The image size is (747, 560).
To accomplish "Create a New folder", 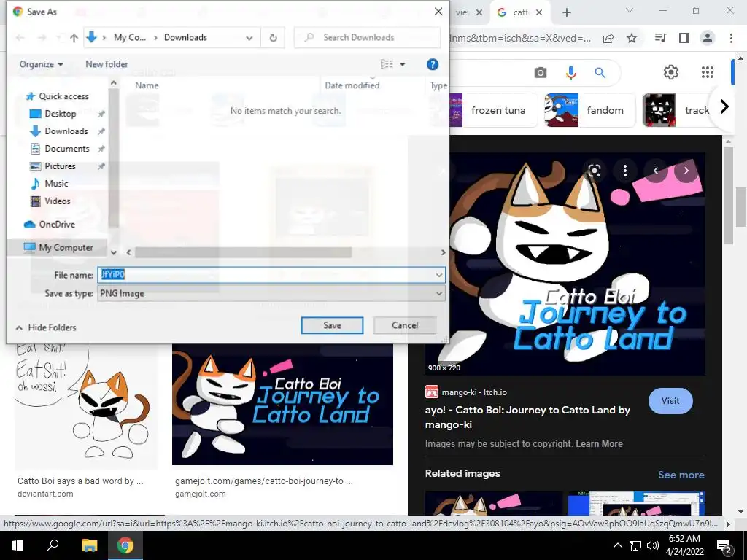I will click(107, 64).
